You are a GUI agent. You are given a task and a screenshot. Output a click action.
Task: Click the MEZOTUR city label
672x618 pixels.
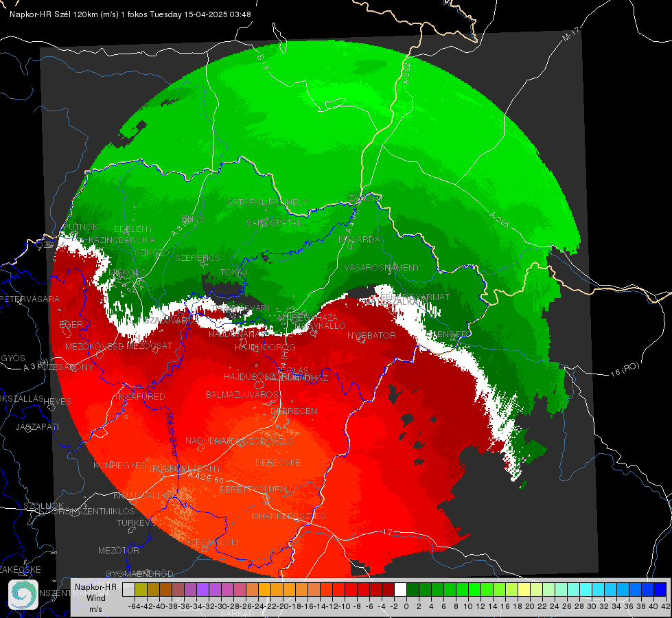(x=119, y=550)
